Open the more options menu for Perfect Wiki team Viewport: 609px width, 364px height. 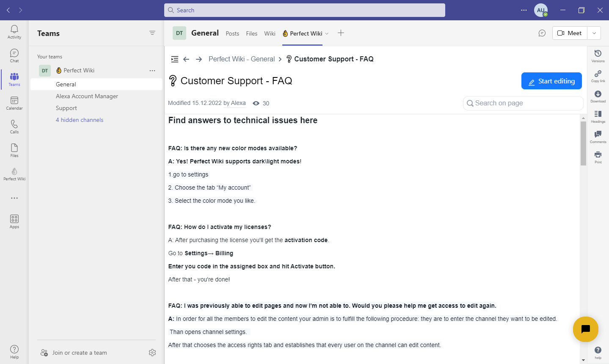[152, 70]
